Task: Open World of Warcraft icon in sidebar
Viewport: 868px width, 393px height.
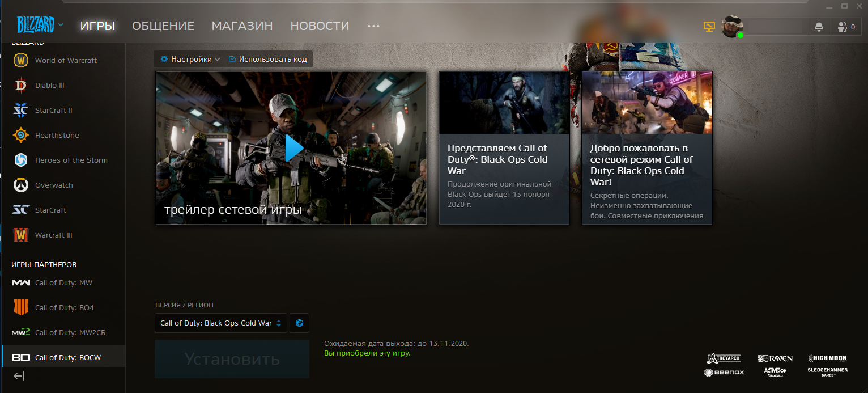Action: coord(21,60)
